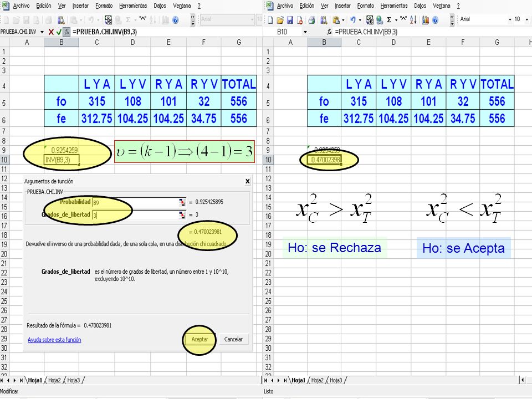Open font size 10 dropdown in right window
Image resolution: width=532 pixels, height=399 pixels.
tap(526, 20)
